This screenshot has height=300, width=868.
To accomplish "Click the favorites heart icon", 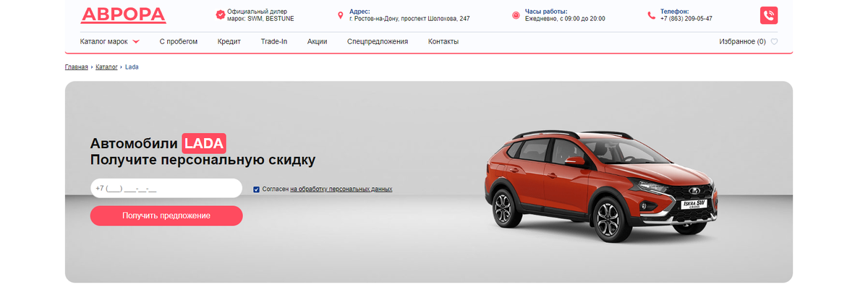I will tap(774, 42).
